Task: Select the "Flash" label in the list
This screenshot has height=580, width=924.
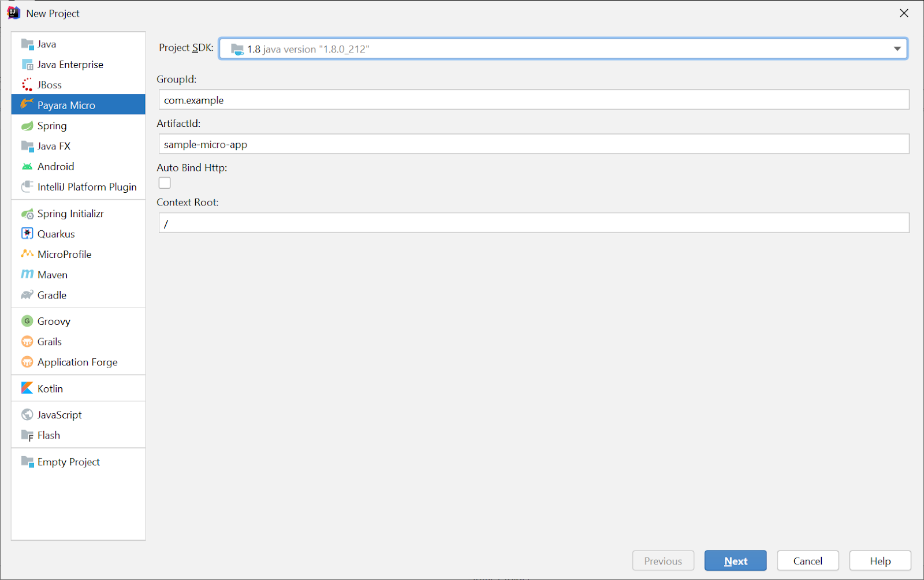Action: click(49, 435)
